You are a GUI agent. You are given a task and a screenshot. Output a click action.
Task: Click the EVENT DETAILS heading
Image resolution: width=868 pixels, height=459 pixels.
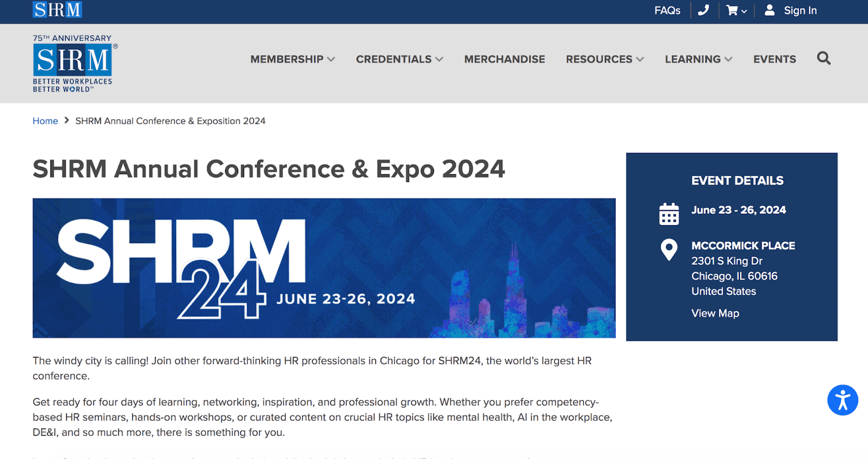point(737,181)
